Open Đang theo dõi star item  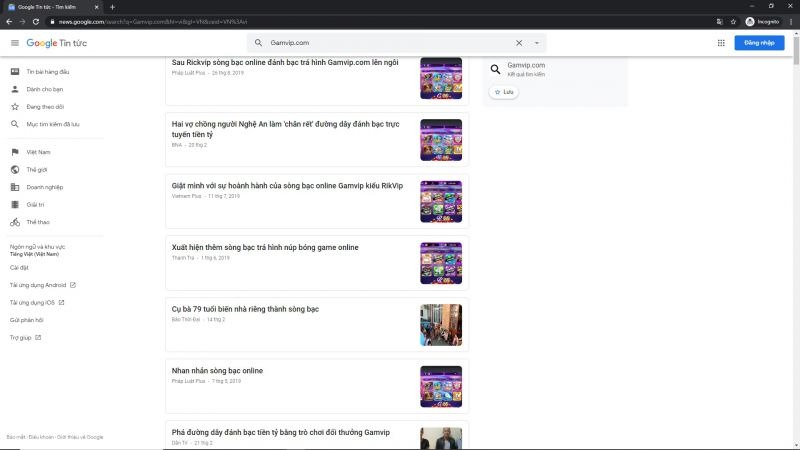[x=45, y=106]
